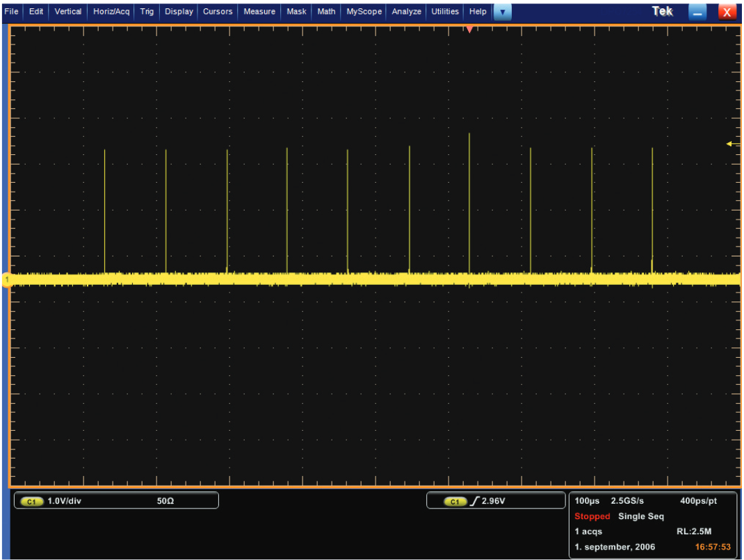Screen dimensions: 744x560
Task: Open the Horiz/Acq menu
Action: pyautogui.click(x=113, y=11)
